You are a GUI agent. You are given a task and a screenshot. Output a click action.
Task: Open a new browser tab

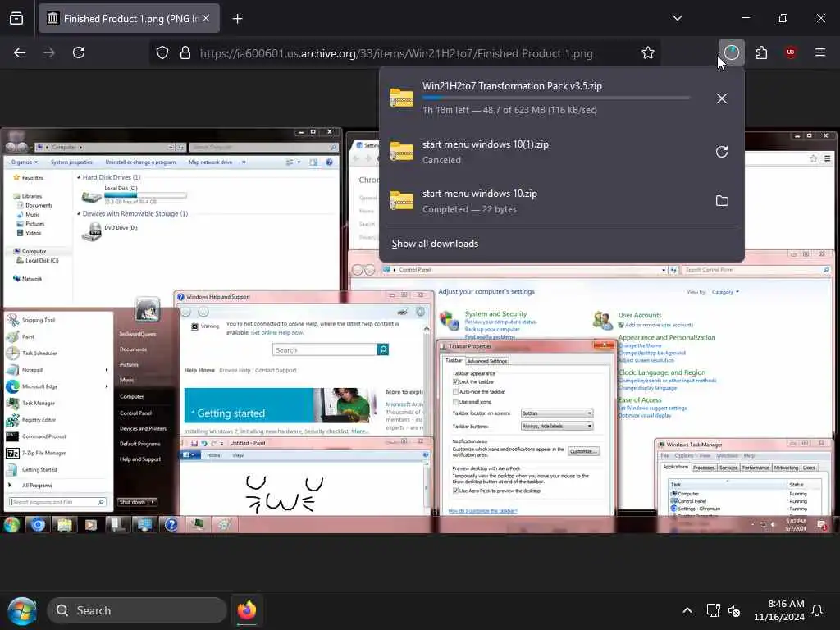coord(237,19)
